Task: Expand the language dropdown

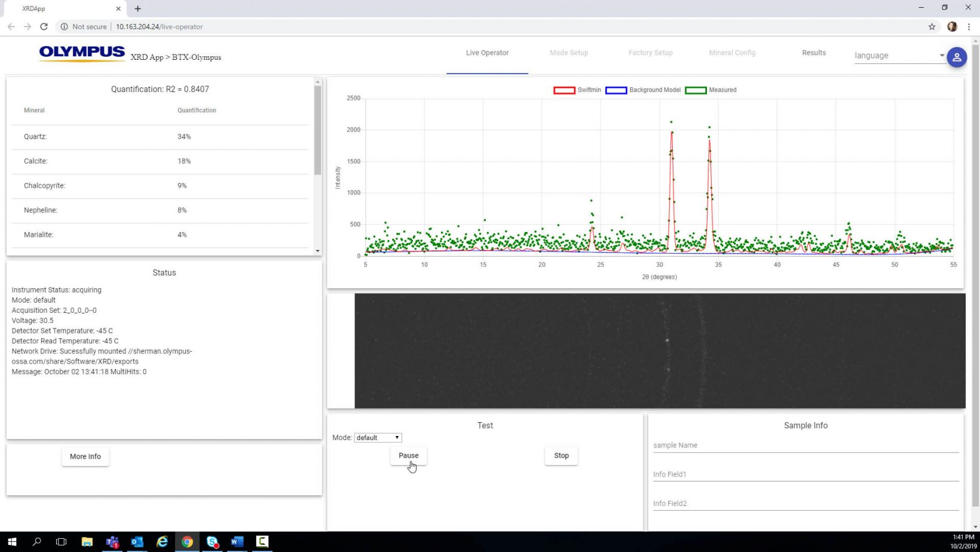Action: pos(899,56)
